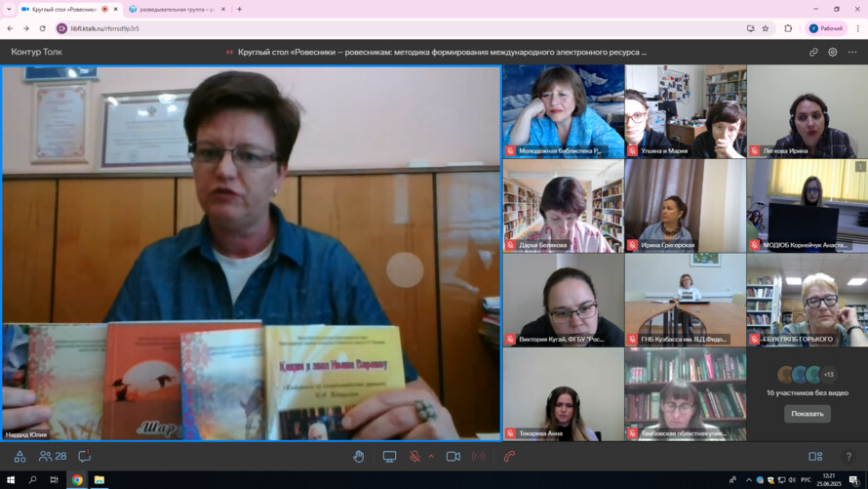868x489 pixels.
Task: Expand the browser tab search chevron
Action: (x=9, y=9)
